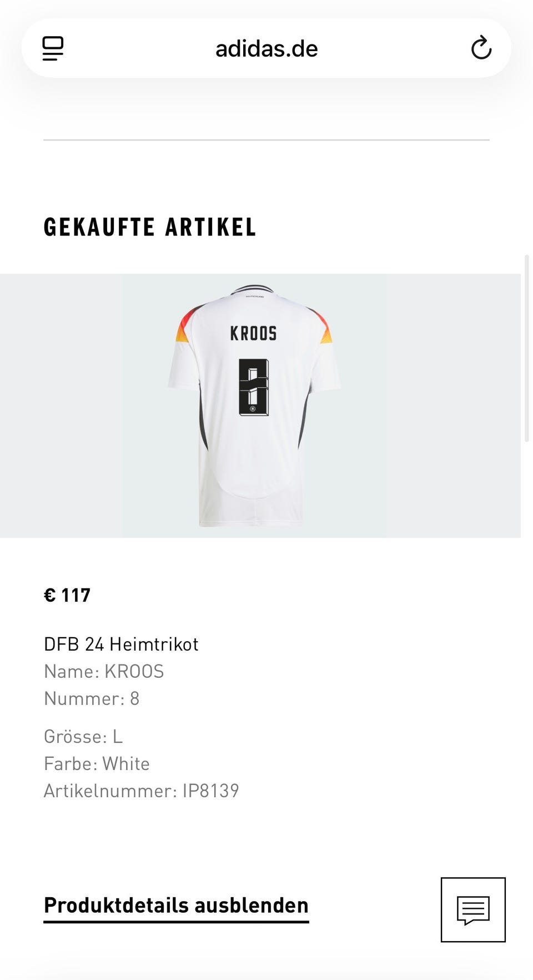The height and width of the screenshot is (980, 533).
Task: Tap the adidas.de address text
Action: [x=266, y=49]
